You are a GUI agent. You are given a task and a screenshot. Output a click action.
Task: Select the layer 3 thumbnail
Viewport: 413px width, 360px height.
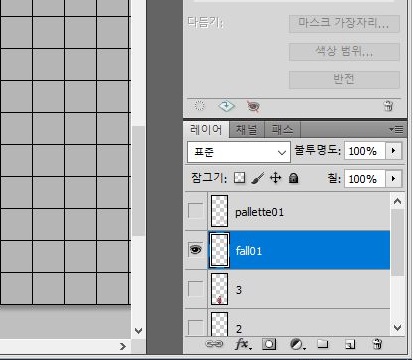click(220, 289)
